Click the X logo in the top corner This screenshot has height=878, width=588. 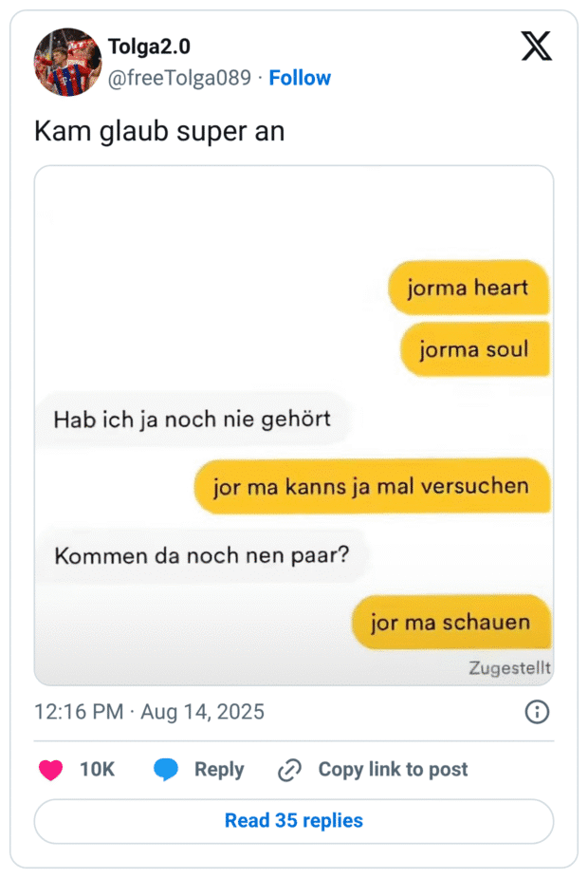click(x=537, y=46)
